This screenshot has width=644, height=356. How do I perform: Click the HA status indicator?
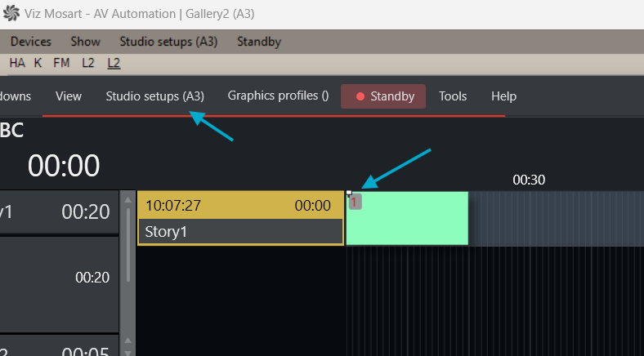tap(17, 62)
